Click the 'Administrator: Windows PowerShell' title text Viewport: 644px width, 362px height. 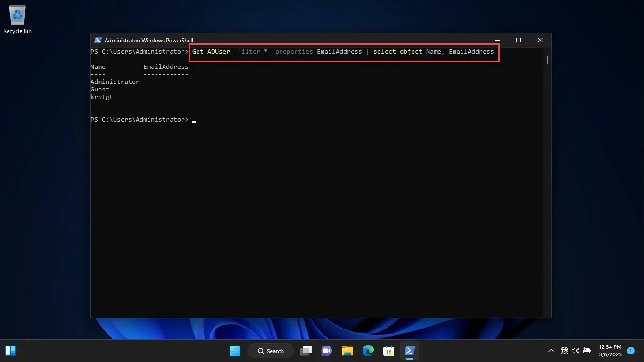point(149,41)
